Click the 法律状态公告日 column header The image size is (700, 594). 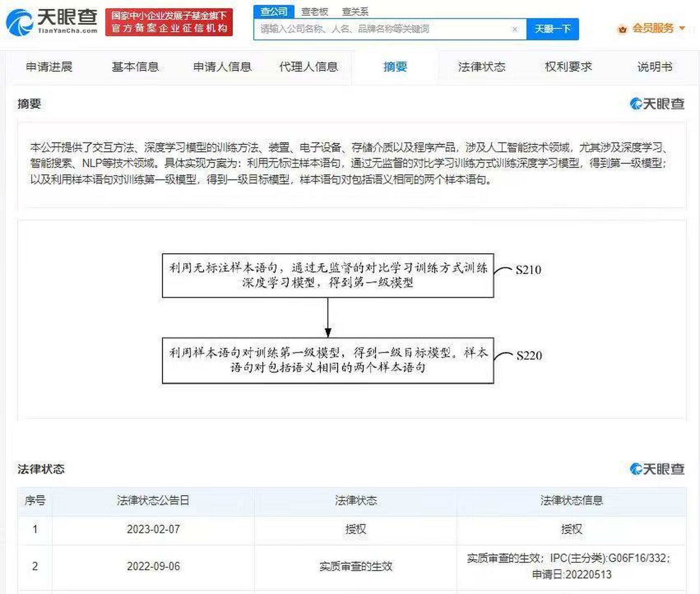click(x=153, y=500)
